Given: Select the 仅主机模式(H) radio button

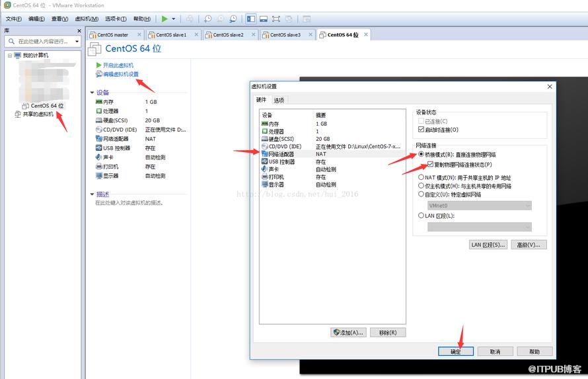Looking at the screenshot, I should 421,186.
